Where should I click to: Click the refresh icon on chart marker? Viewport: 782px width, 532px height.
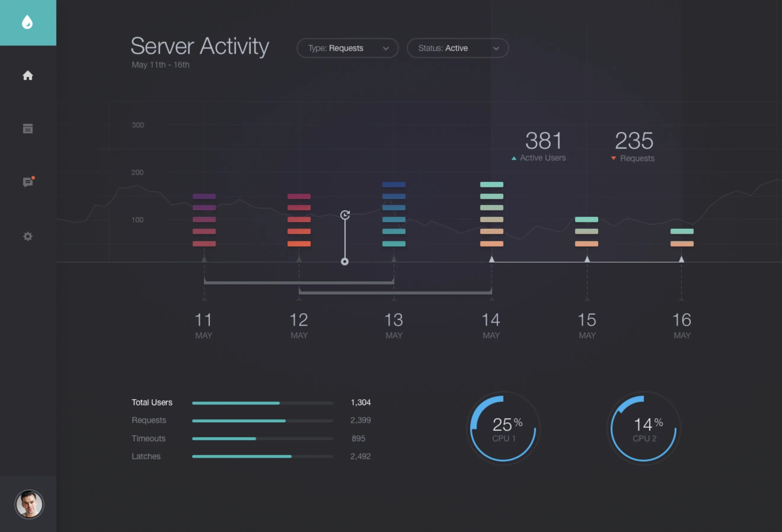345,214
